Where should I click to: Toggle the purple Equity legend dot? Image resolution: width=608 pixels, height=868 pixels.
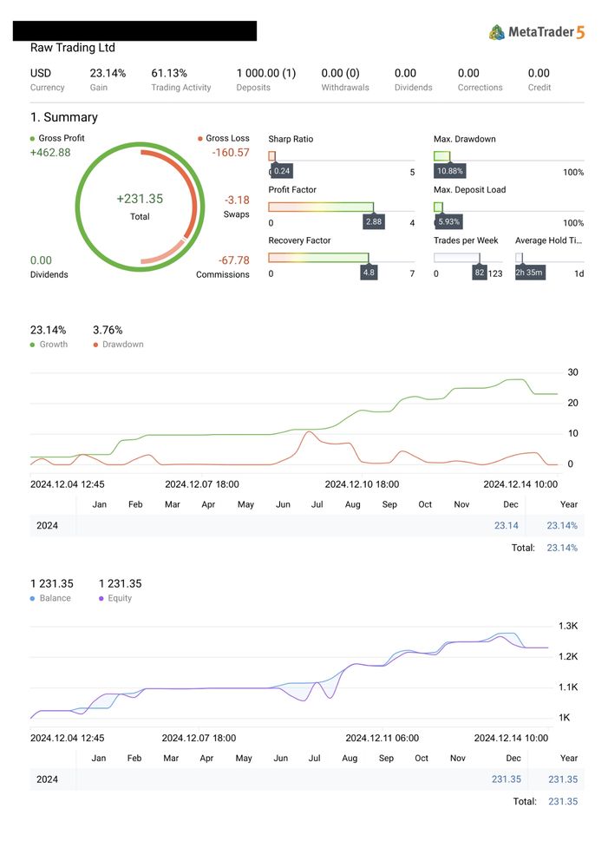(101, 598)
